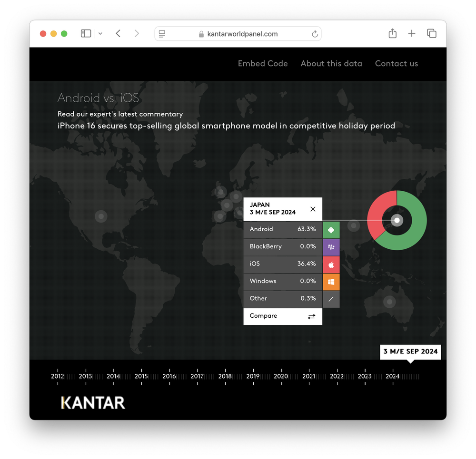Click the purple BlackBerry icon
Screen dimensions: 476x459
[331, 247]
